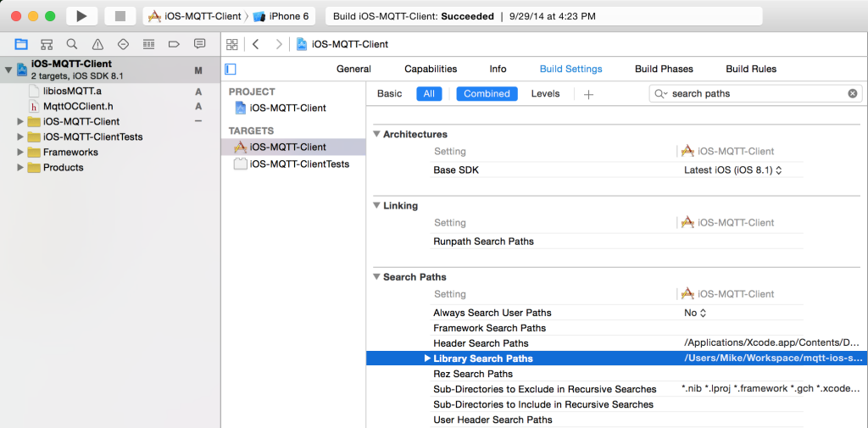The image size is (868, 428).
Task: Click the Build Succeeded activity status
Action: tap(543, 16)
